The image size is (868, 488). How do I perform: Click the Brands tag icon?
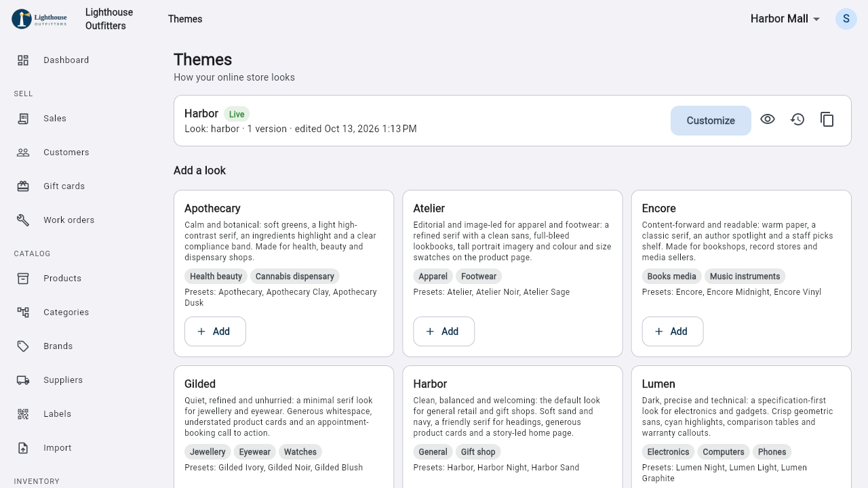23,346
